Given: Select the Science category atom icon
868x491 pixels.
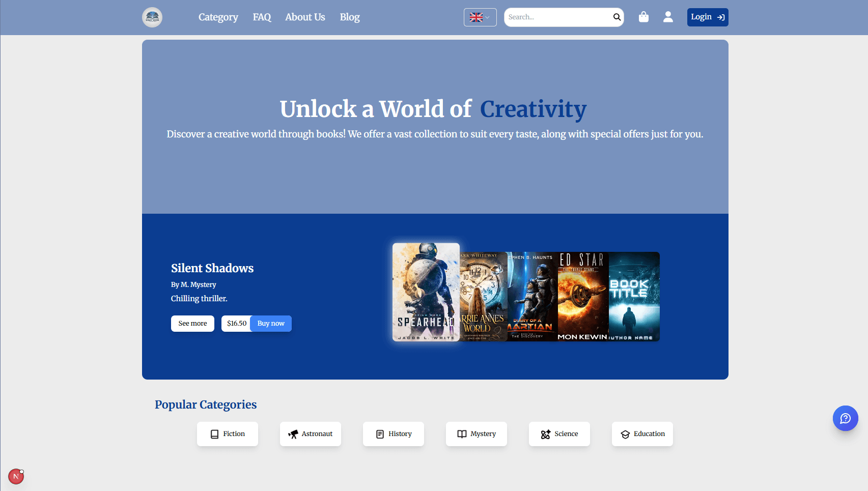Looking at the screenshot, I should 545,434.
